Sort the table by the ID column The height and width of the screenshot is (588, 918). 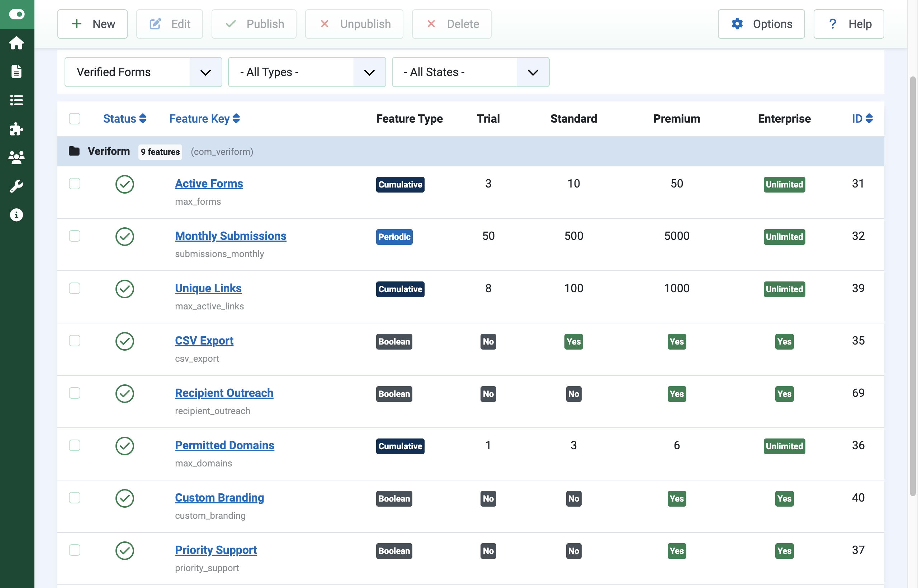click(x=861, y=119)
